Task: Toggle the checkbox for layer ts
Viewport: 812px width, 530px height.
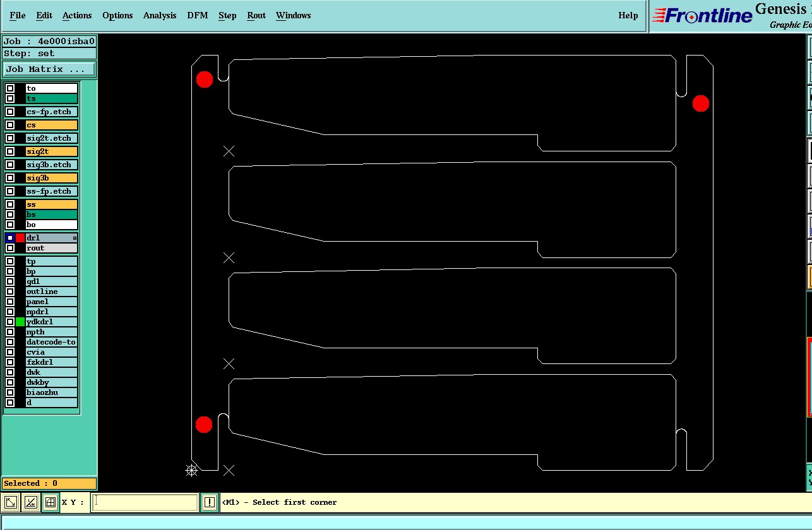Action: click(x=10, y=98)
